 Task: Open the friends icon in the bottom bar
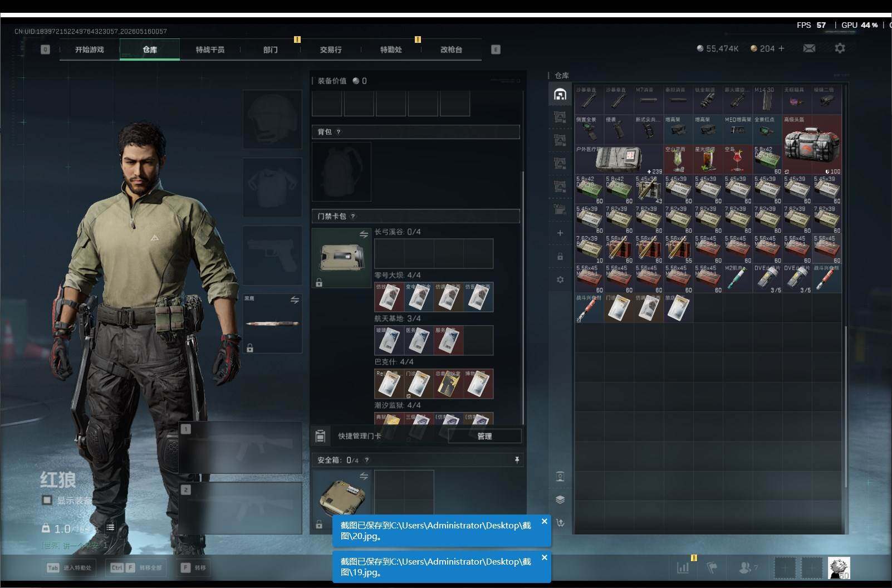[x=745, y=567]
